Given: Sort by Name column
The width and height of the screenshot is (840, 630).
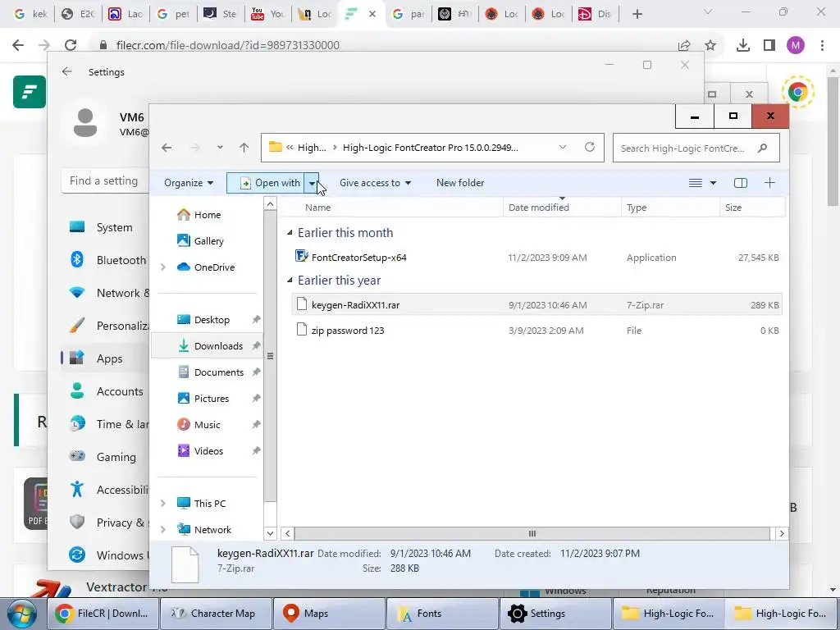Looking at the screenshot, I should 391,208.
